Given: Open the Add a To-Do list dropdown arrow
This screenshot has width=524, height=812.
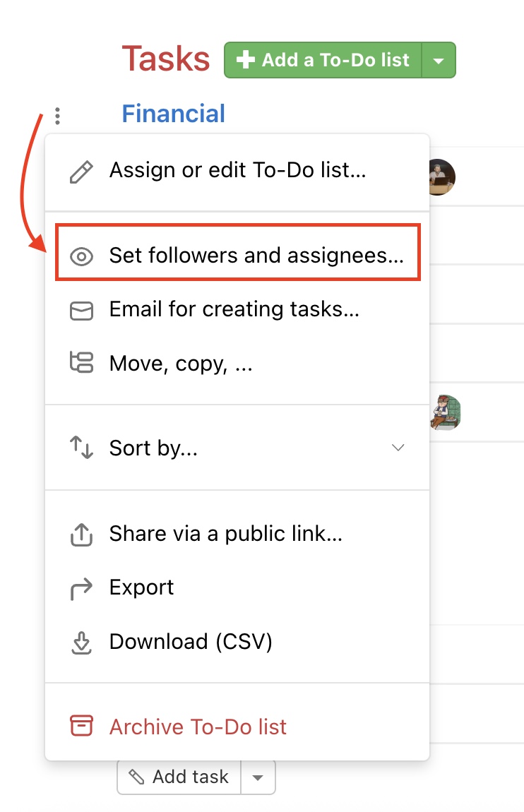Looking at the screenshot, I should pos(439,60).
